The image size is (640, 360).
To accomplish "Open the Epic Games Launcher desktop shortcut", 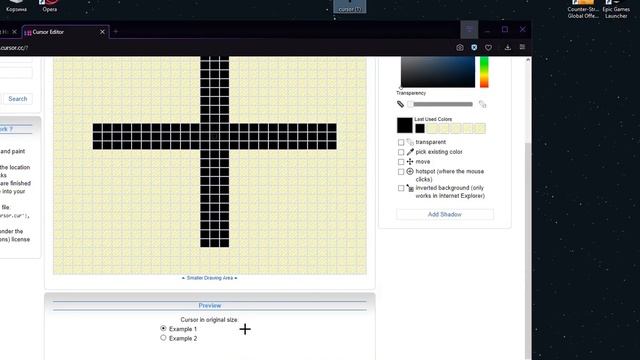I will click(x=616, y=9).
